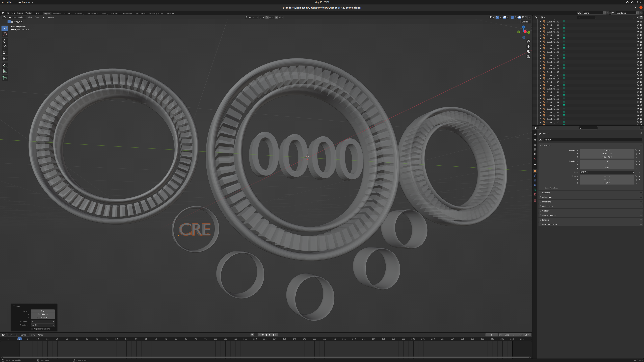Screen dimensions: 644x362
Task: Click the zoom view gizmo icon
Action: [528, 41]
